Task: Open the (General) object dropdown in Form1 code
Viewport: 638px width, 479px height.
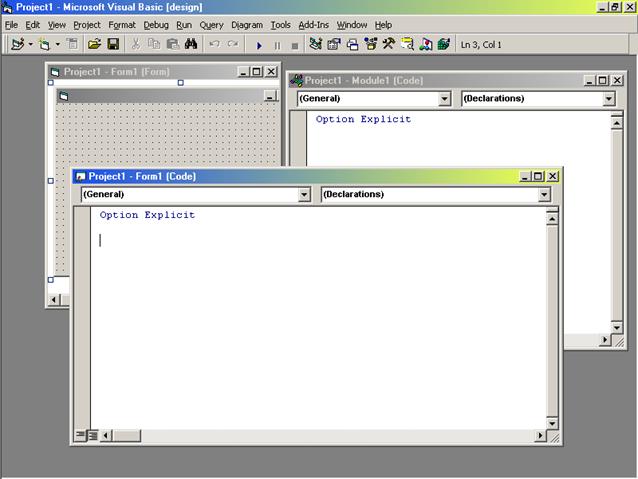Action: coord(304,195)
